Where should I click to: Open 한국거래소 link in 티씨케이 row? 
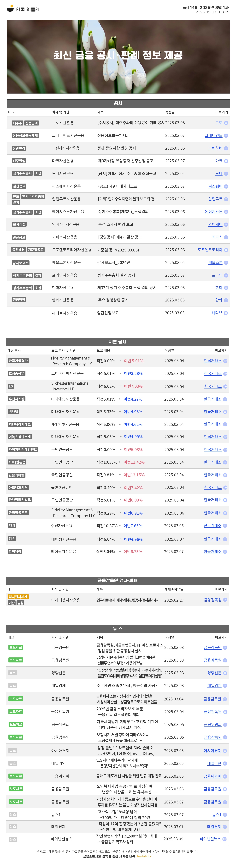click(x=212, y=552)
